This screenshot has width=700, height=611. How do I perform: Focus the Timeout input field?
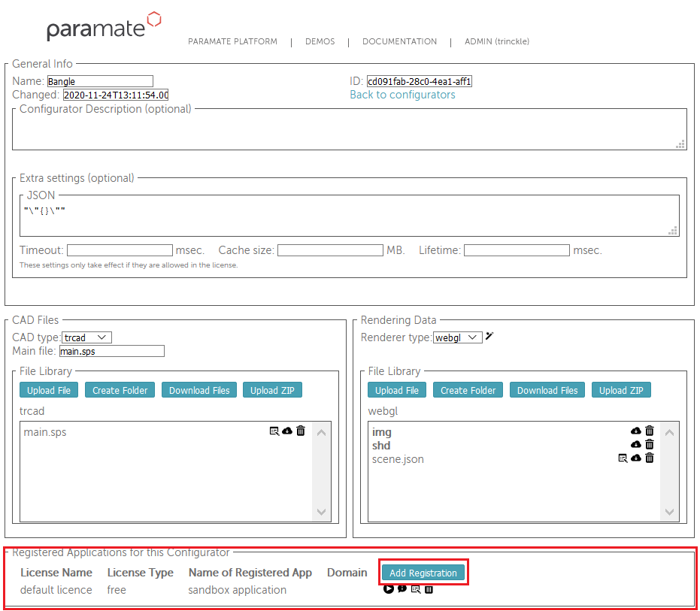(x=120, y=250)
